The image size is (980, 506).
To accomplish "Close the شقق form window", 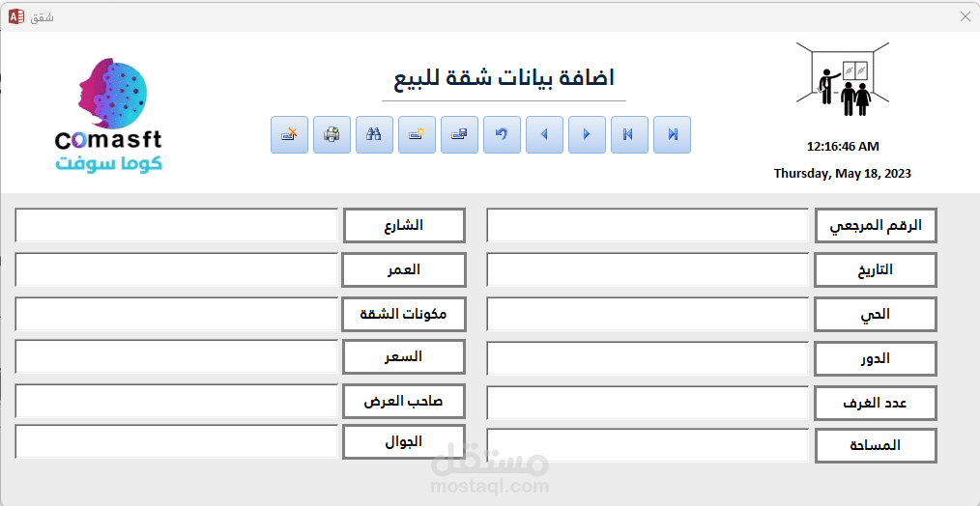I will tap(965, 16).
